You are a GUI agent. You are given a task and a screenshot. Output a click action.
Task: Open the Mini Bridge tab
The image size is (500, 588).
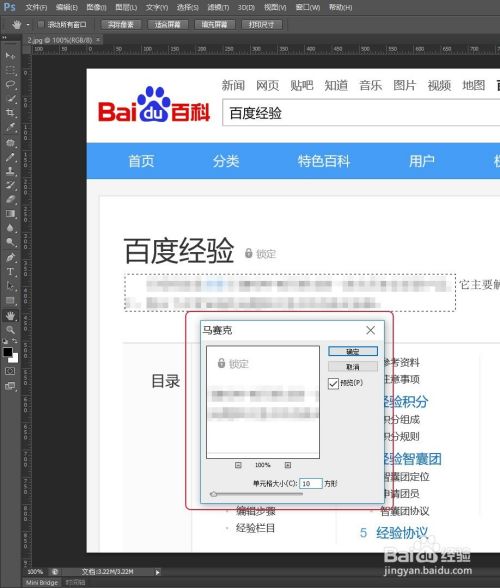42,582
